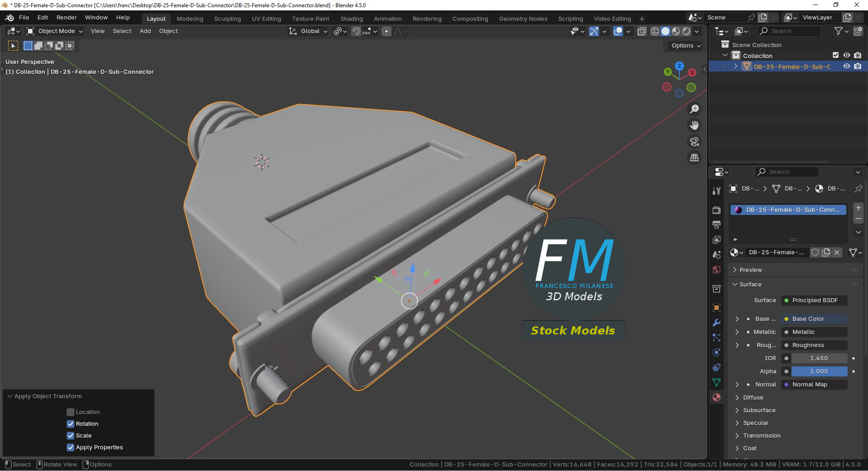The image size is (868, 471).
Task: Select DB-25-Female-D-Sub-Conn material slot
Action: coord(788,210)
